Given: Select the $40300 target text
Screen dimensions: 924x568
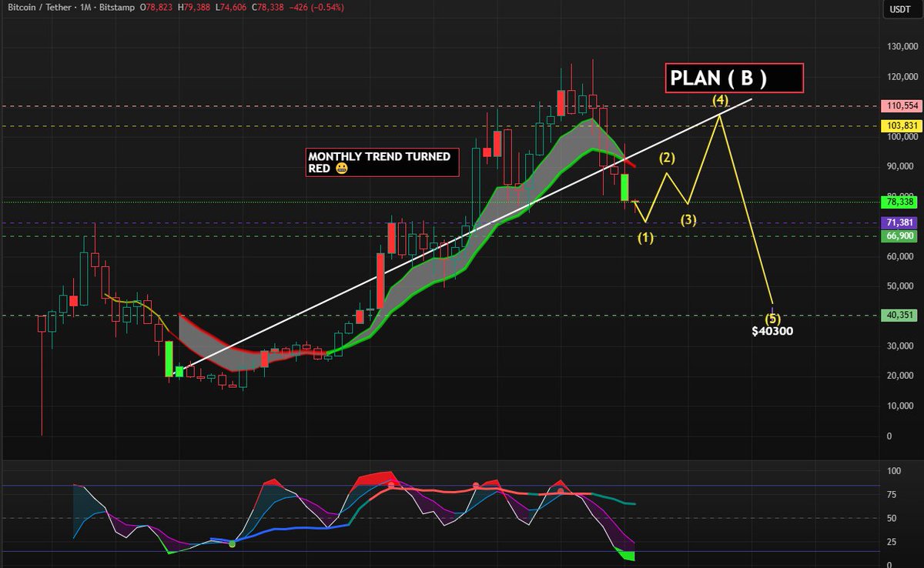Looking at the screenshot, I should (x=773, y=332).
